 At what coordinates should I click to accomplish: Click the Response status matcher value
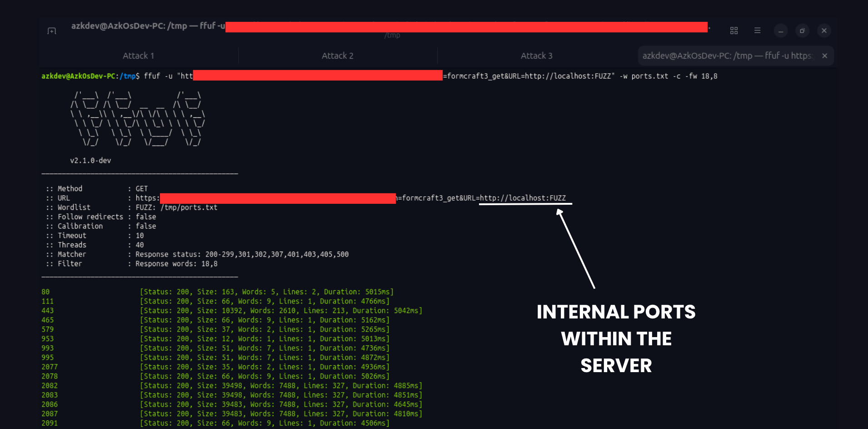(242, 254)
